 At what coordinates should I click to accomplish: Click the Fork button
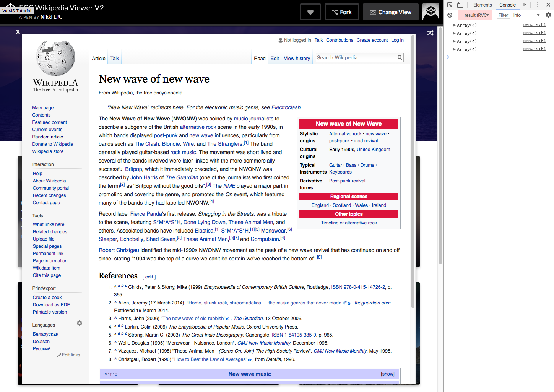(342, 12)
